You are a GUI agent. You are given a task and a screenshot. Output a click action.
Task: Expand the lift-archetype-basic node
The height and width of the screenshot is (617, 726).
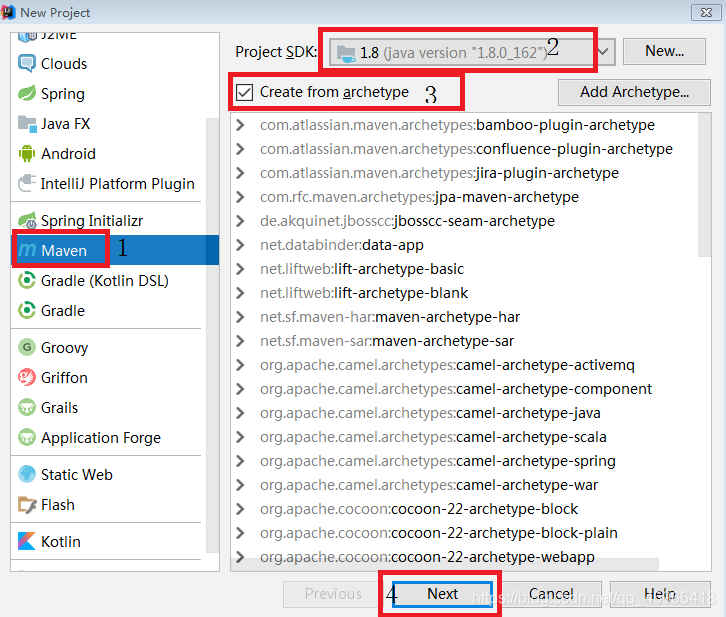pyautogui.click(x=240, y=269)
